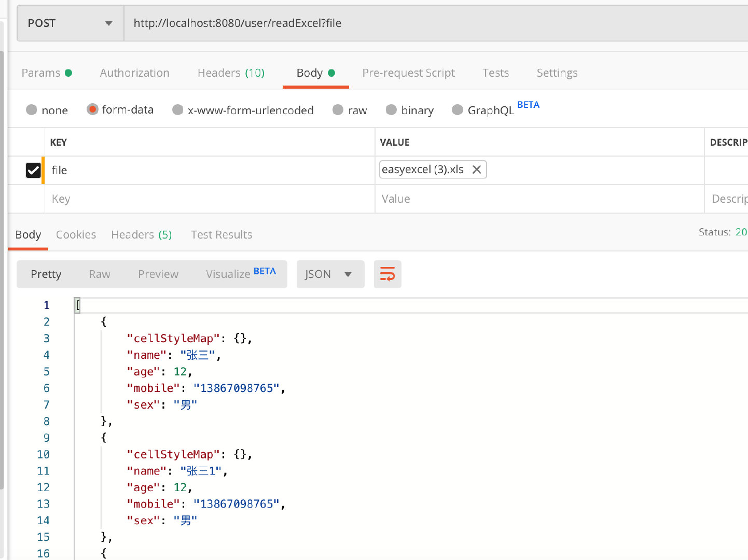
Task: Choose the raw body type option
Action: click(338, 110)
